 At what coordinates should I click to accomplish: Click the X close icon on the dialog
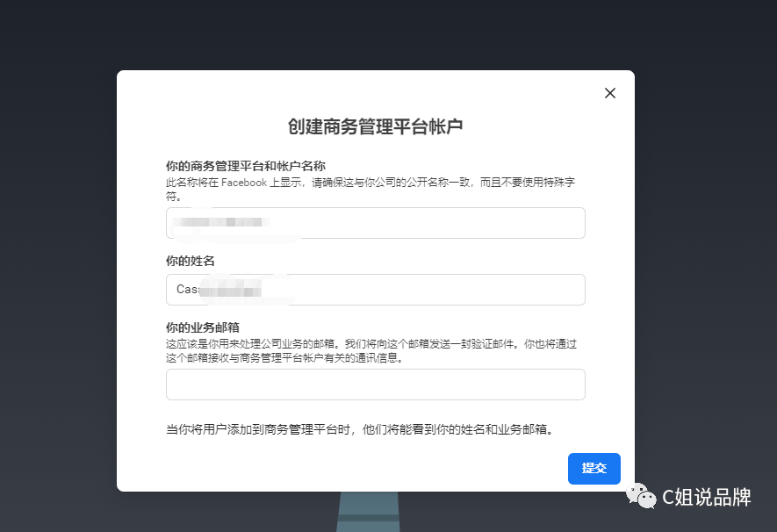[609, 92]
